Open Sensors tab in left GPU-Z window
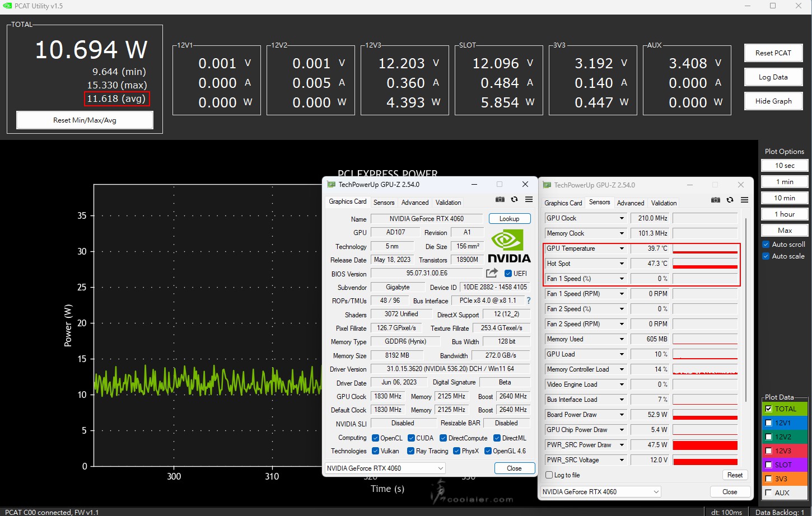Screen dimensions: 812x516 pos(384,203)
